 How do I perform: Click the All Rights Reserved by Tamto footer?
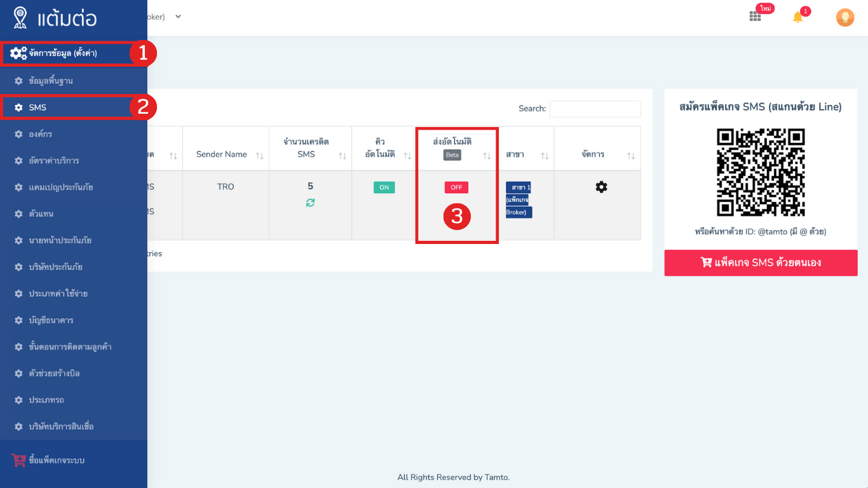(454, 477)
